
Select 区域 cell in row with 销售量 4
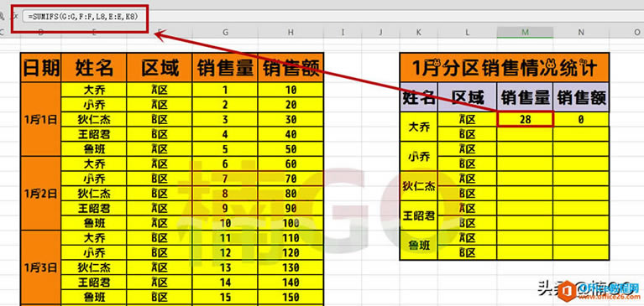pyautogui.click(x=160, y=134)
